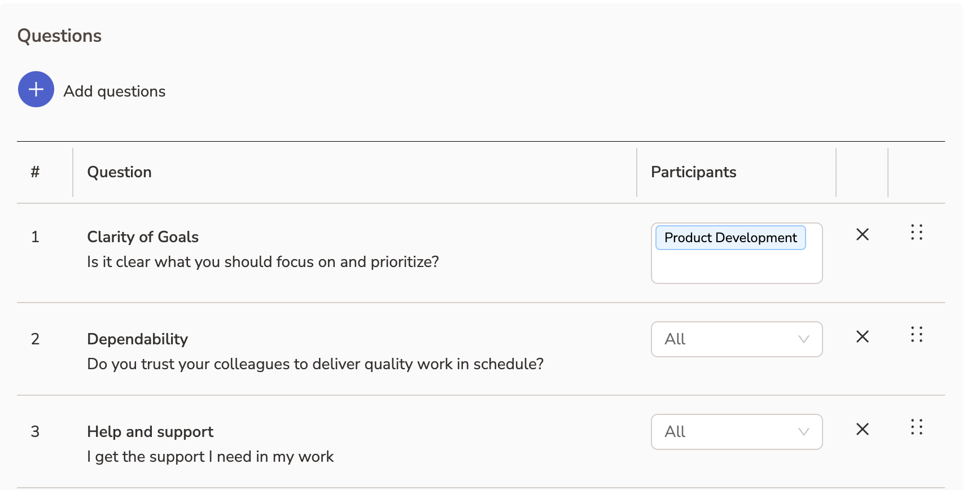Viewport: 980px width, 490px height.
Task: Click the Question column header
Action: coord(119,172)
